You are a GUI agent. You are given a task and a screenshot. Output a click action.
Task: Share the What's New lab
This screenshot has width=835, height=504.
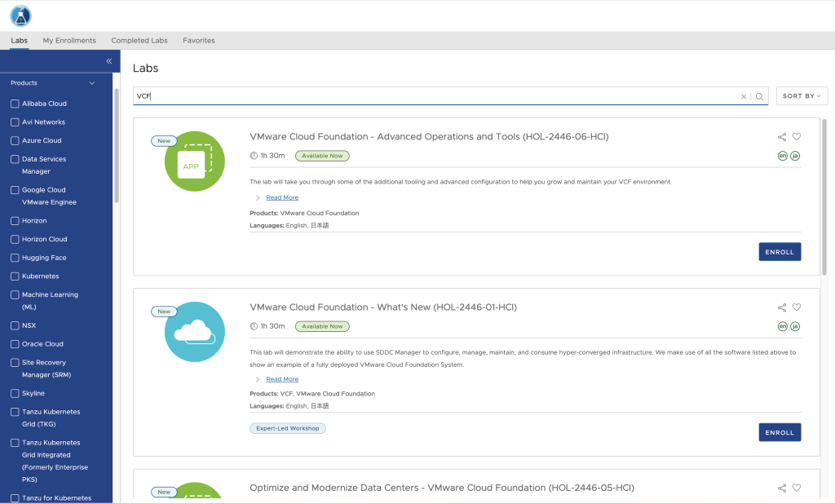tap(782, 307)
